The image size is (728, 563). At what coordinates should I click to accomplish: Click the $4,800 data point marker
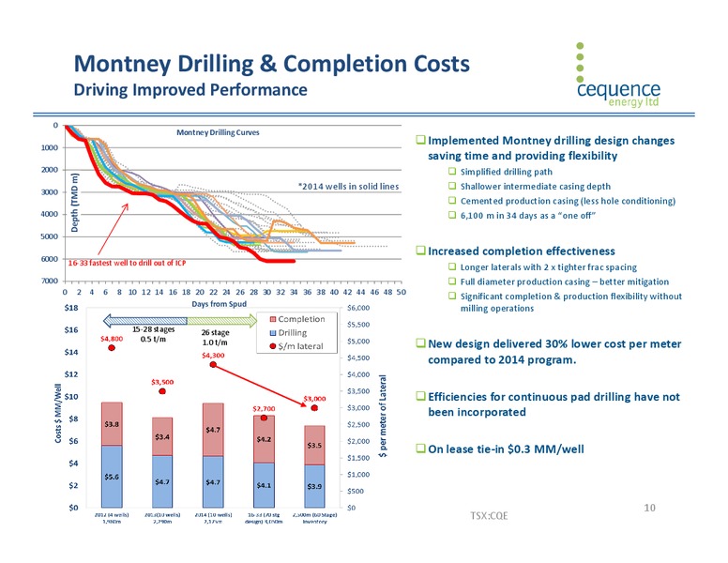pos(112,347)
